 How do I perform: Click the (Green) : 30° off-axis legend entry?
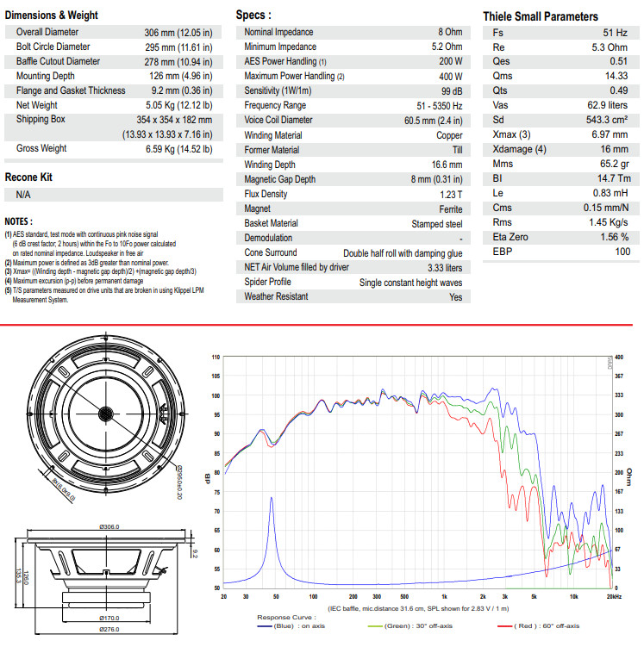[410, 626]
